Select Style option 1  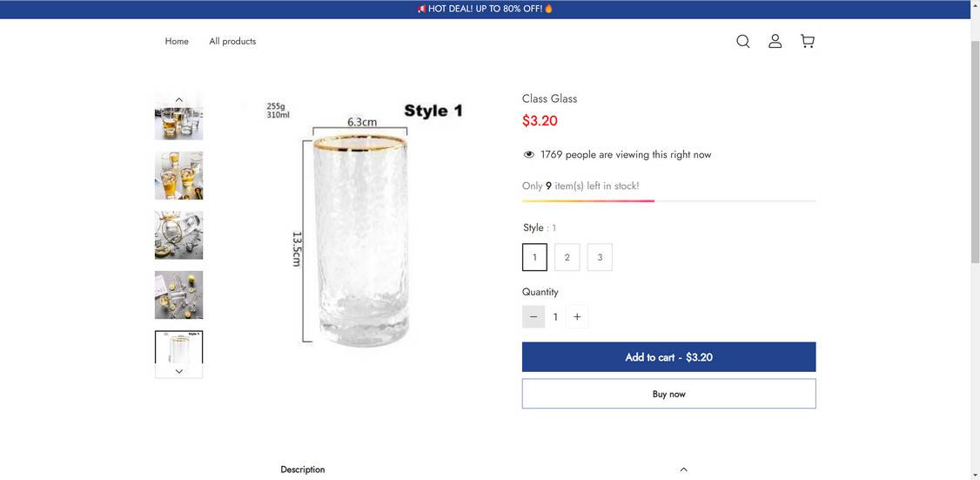click(x=534, y=257)
